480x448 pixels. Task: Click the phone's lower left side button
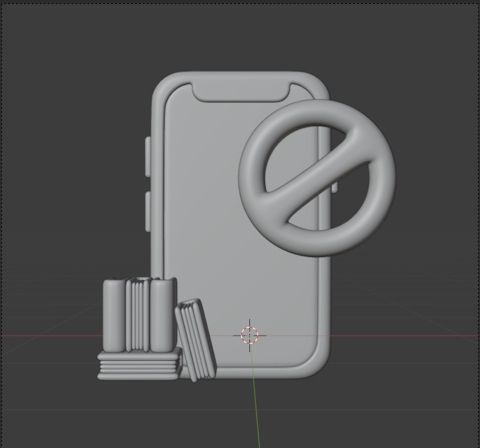pos(148,211)
